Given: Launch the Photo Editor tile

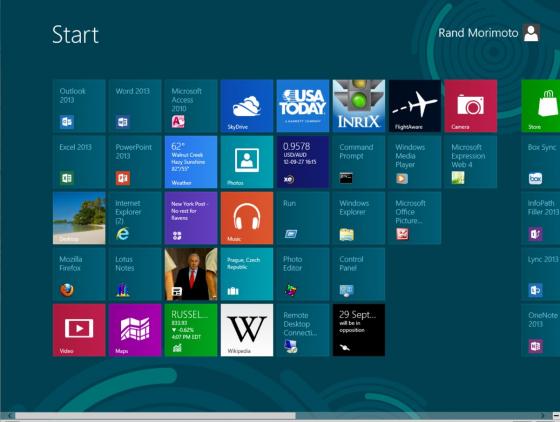Looking at the screenshot, I should coord(303,274).
